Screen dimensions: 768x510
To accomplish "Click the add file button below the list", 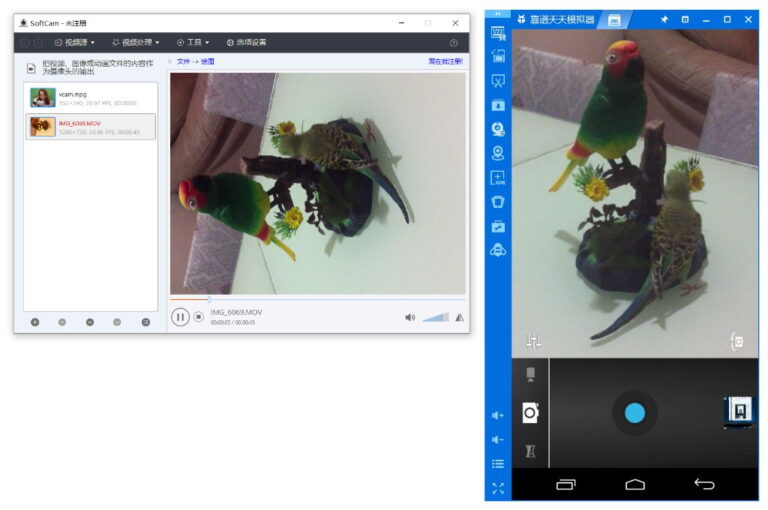I will tap(35, 322).
